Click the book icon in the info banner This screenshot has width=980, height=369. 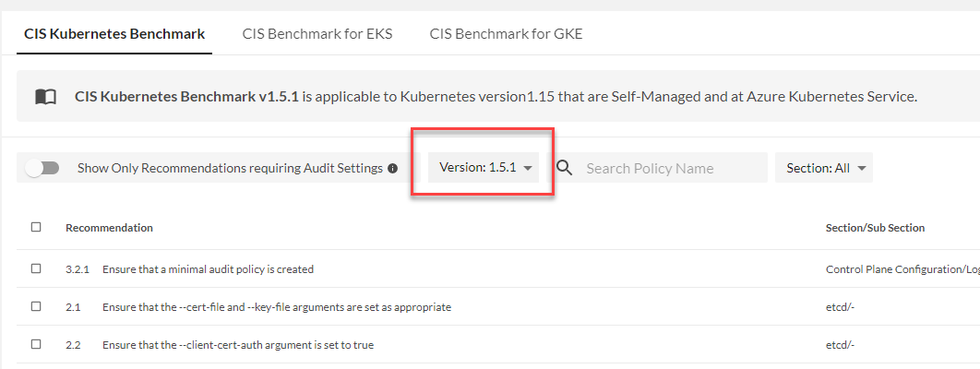(45, 96)
